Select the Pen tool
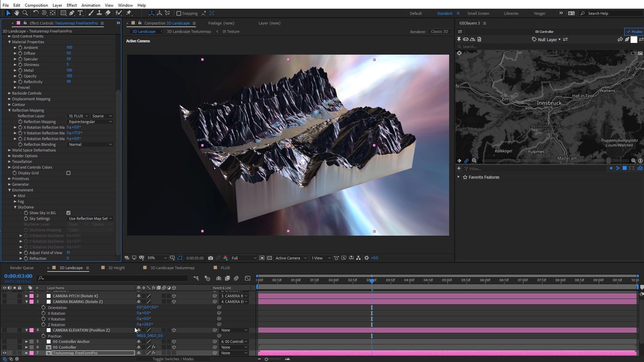Screen dimensions: 644x362 72,13
